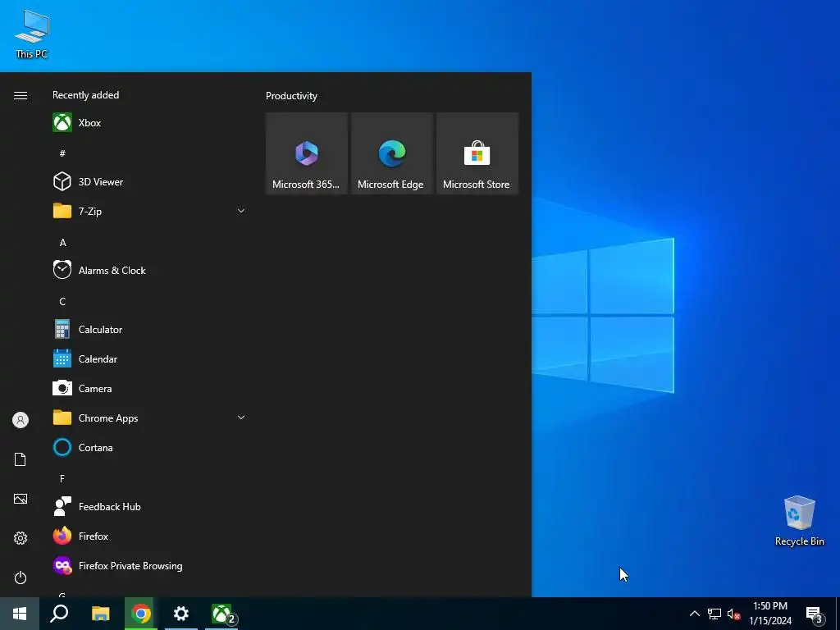Open Calendar app

149,359
